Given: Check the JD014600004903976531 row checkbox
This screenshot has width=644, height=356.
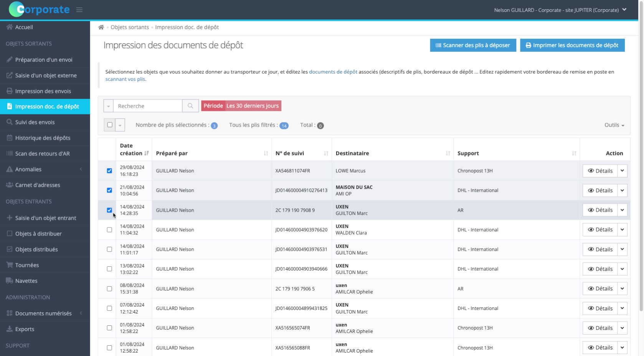Looking at the screenshot, I should (x=109, y=249).
